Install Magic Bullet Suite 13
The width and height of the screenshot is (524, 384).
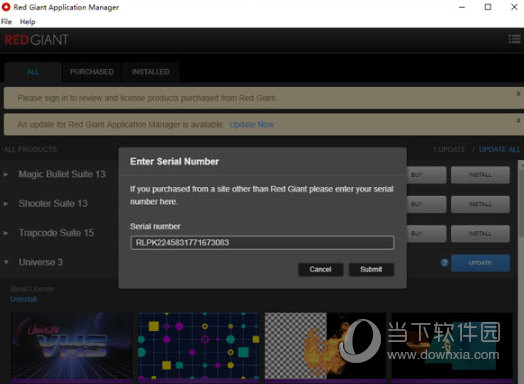click(x=480, y=175)
